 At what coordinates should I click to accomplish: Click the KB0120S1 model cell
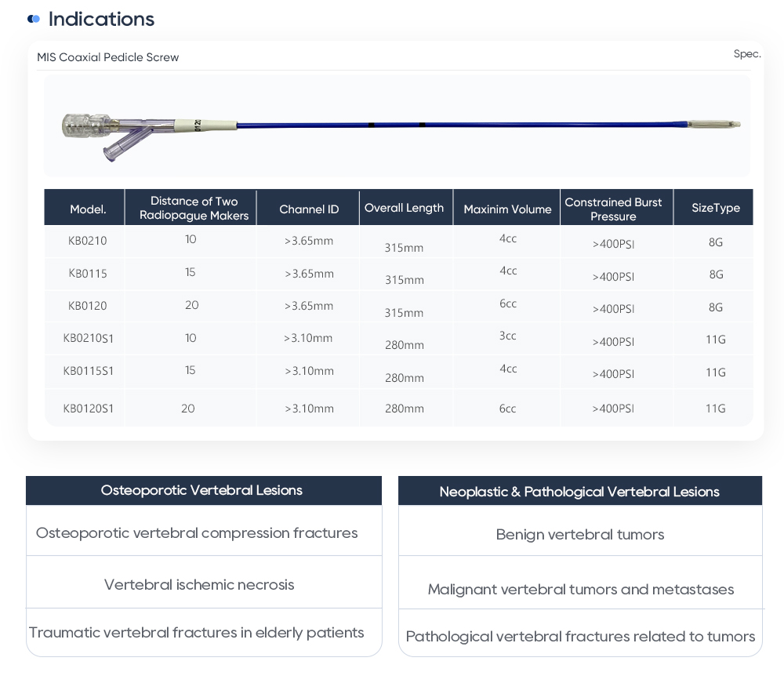click(89, 409)
